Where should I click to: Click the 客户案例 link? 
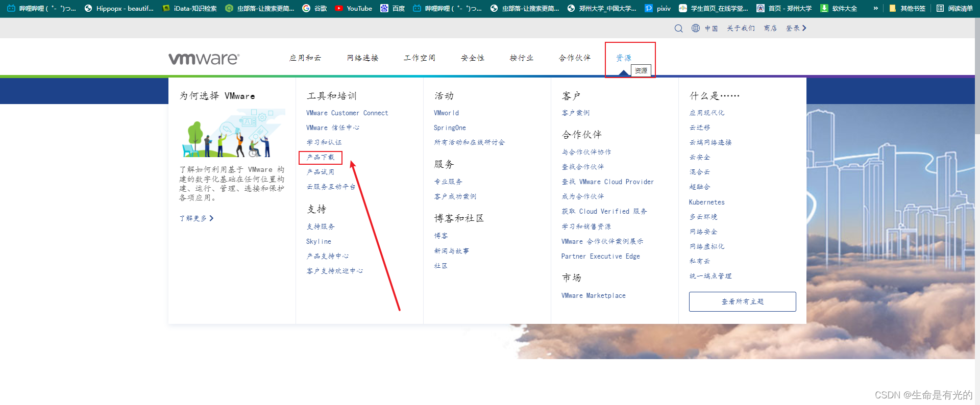(x=576, y=113)
